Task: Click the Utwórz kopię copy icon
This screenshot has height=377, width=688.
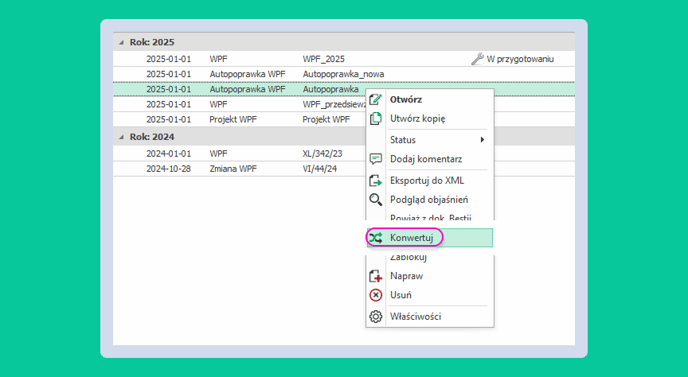Action: 376,118
